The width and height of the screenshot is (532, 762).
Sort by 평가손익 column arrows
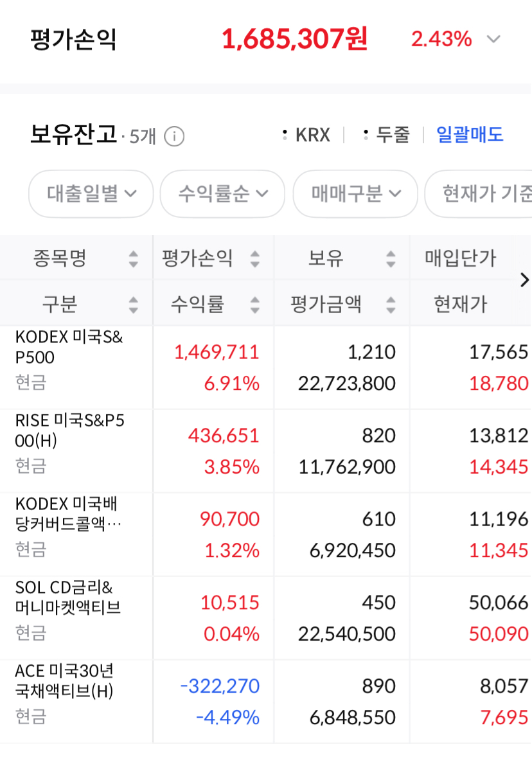coord(254,258)
